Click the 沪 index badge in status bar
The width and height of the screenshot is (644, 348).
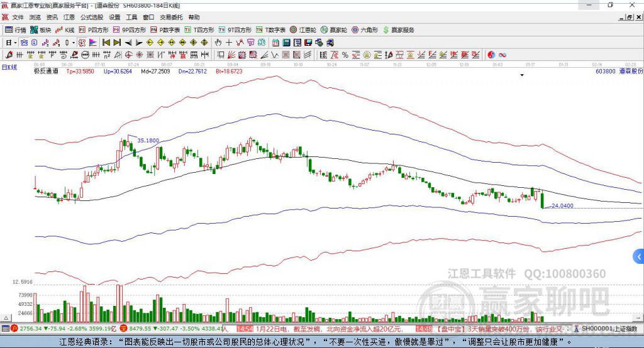click(x=14, y=329)
